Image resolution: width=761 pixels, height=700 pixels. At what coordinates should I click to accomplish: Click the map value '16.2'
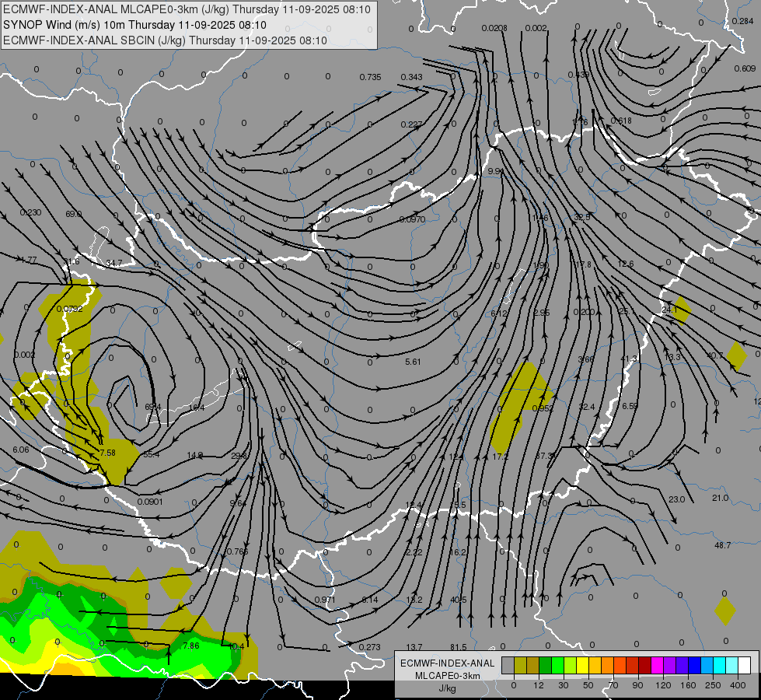click(458, 552)
